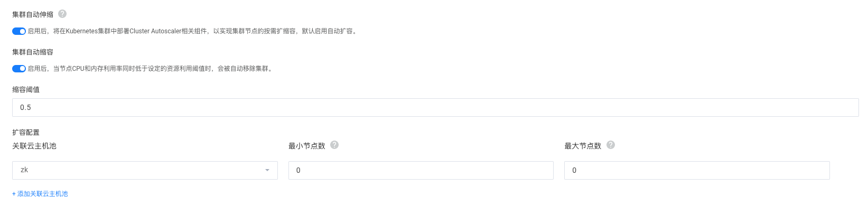Screen dimensions: 868x205
Task: Click the 关联云主机池 column label
Action: tap(34, 146)
